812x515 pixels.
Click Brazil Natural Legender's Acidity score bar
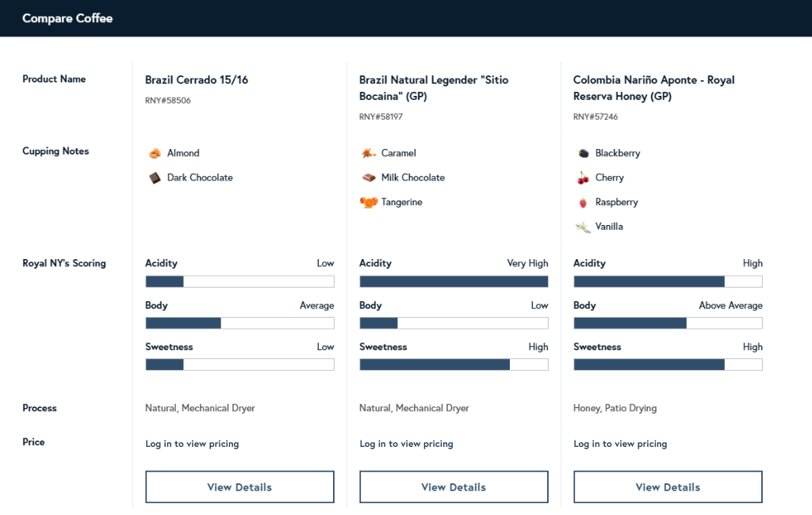point(454,281)
